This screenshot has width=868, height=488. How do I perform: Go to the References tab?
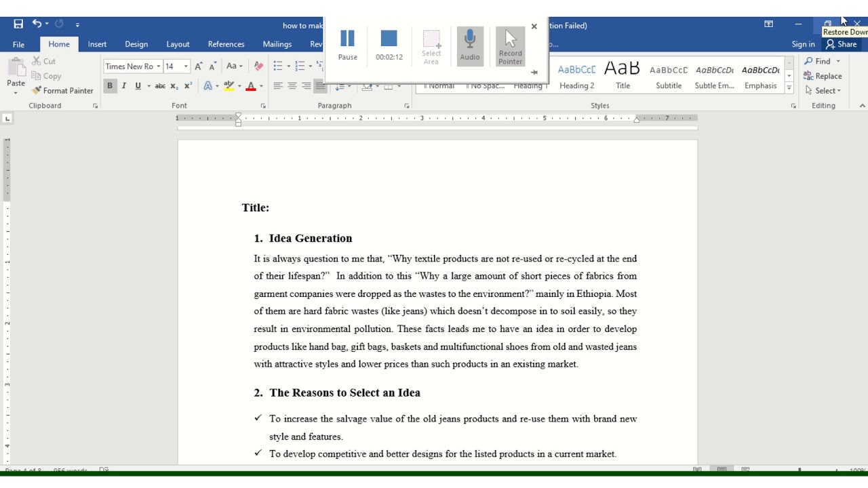click(226, 44)
